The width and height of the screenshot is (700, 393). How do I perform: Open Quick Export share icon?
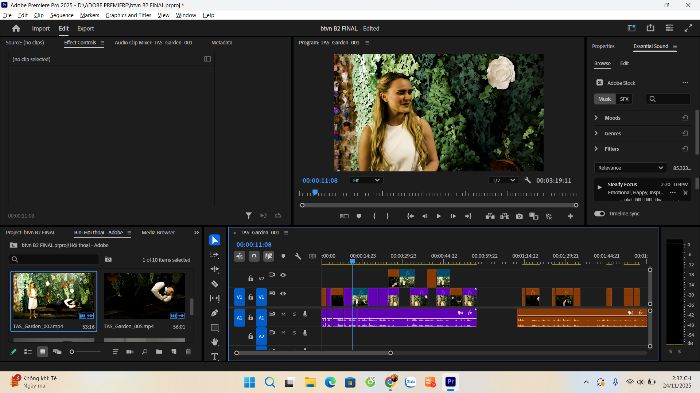pyautogui.click(x=650, y=28)
